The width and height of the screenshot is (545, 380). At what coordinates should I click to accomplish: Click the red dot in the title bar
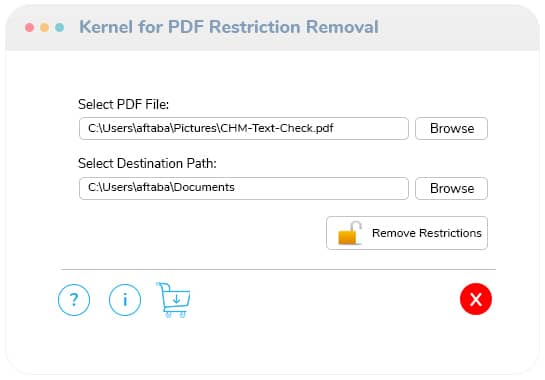point(30,27)
